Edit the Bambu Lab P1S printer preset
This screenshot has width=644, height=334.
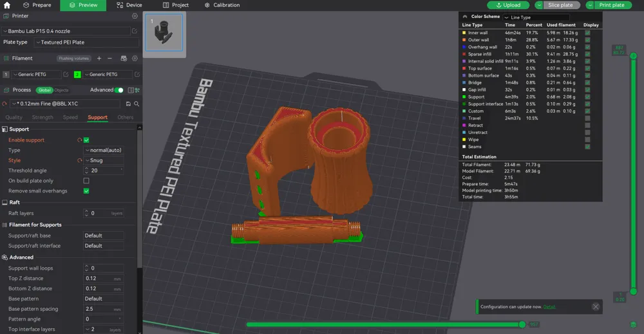tap(135, 31)
